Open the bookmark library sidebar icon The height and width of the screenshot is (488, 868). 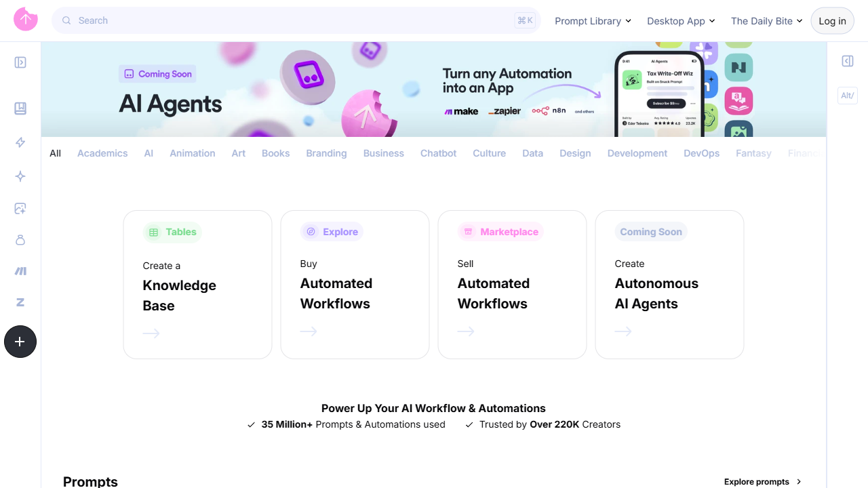(x=20, y=108)
